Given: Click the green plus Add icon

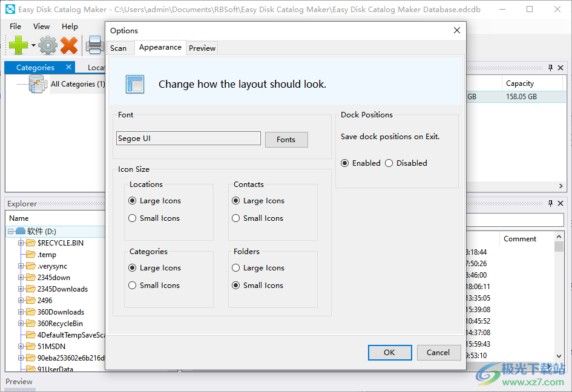Looking at the screenshot, I should pyautogui.click(x=18, y=45).
